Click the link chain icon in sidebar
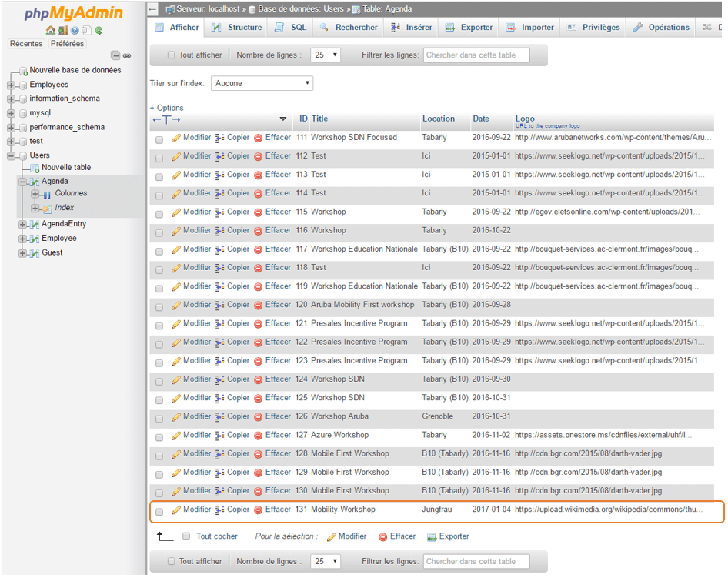The image size is (728, 578). pos(127,55)
